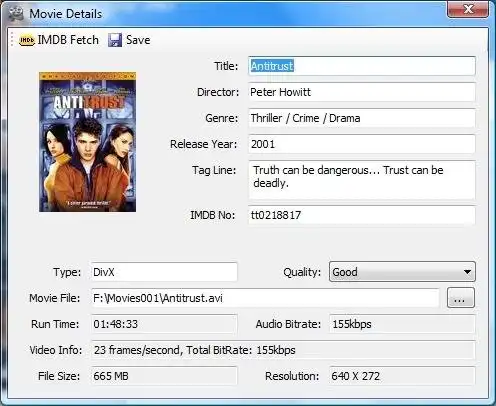Click the Video Info field with frames/second

click(x=283, y=350)
